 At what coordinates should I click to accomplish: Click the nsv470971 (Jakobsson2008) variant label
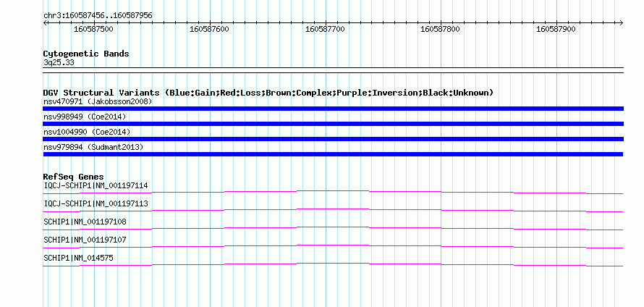point(98,101)
